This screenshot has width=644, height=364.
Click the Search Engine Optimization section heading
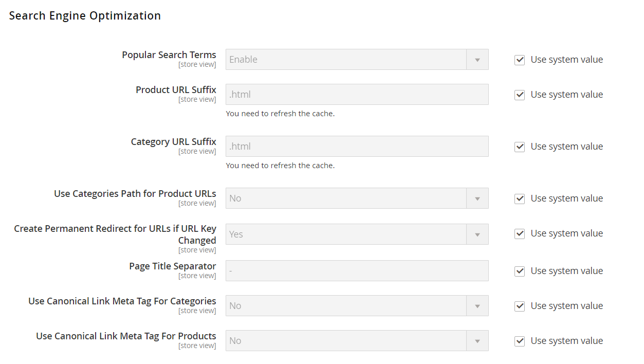tap(85, 16)
